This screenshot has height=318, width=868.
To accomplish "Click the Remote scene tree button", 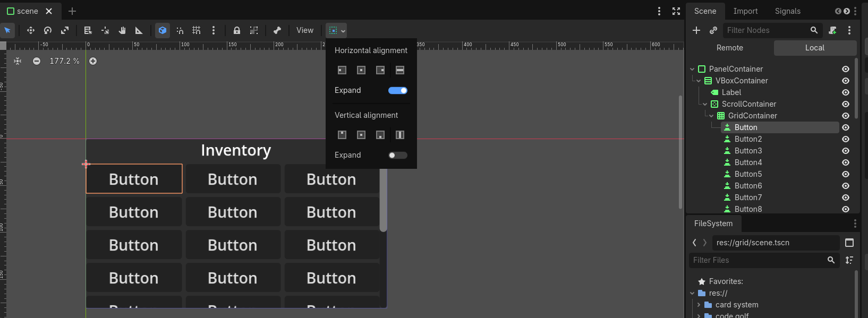I will point(729,48).
